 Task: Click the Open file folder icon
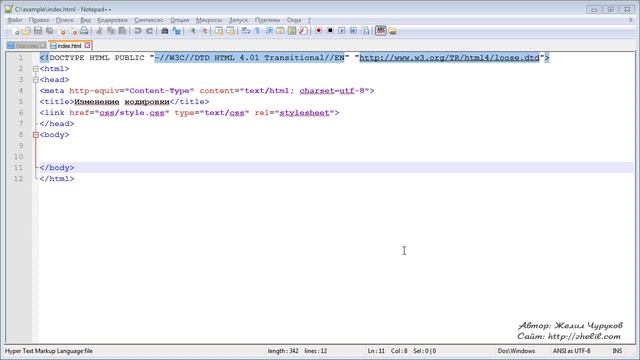[x=26, y=31]
